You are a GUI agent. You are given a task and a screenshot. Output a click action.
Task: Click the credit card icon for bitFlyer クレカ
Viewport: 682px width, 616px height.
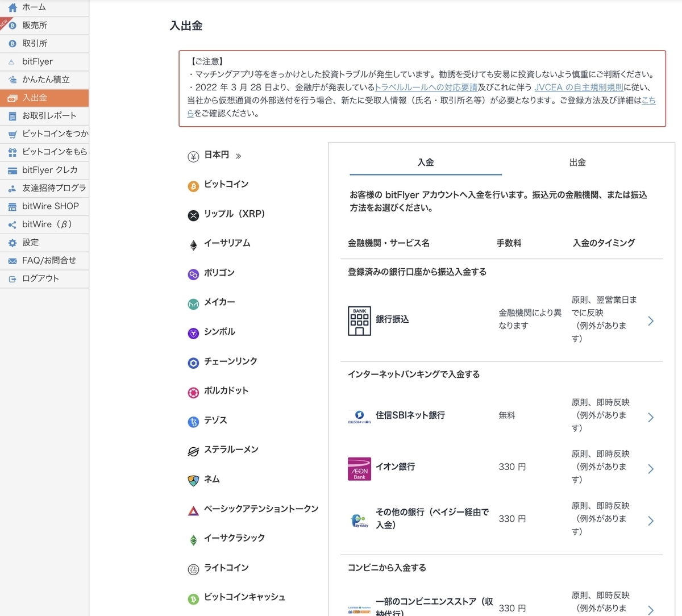pos(12,170)
